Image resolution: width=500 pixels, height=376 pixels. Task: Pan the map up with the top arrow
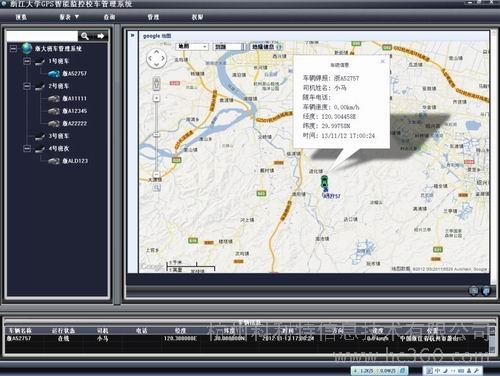[156, 52]
